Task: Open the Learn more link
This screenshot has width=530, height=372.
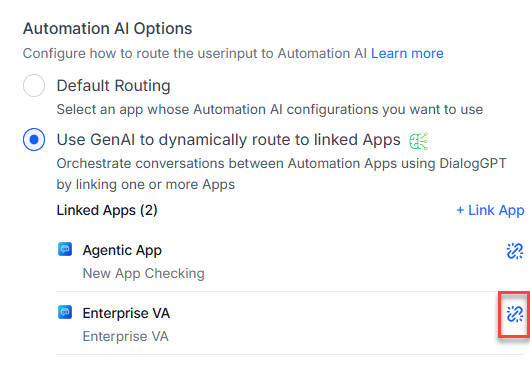Action: tap(407, 53)
